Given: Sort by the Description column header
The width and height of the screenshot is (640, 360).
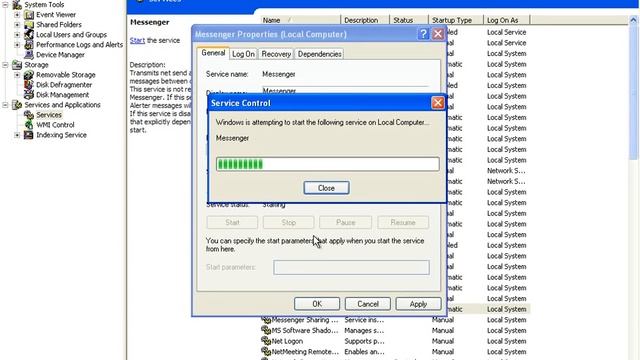Looking at the screenshot, I should [365, 20].
